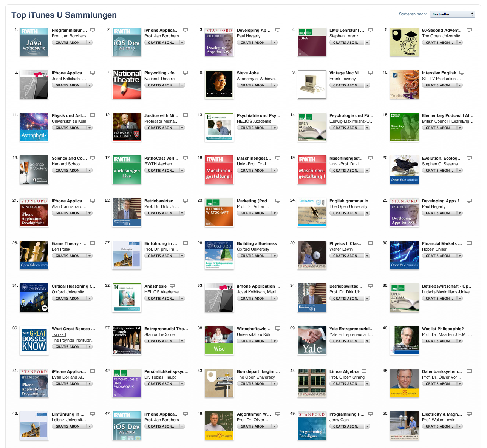Expand subscribe arrow for Building a Business
Image resolution: width=487 pixels, height=448 pixels.
click(275, 256)
